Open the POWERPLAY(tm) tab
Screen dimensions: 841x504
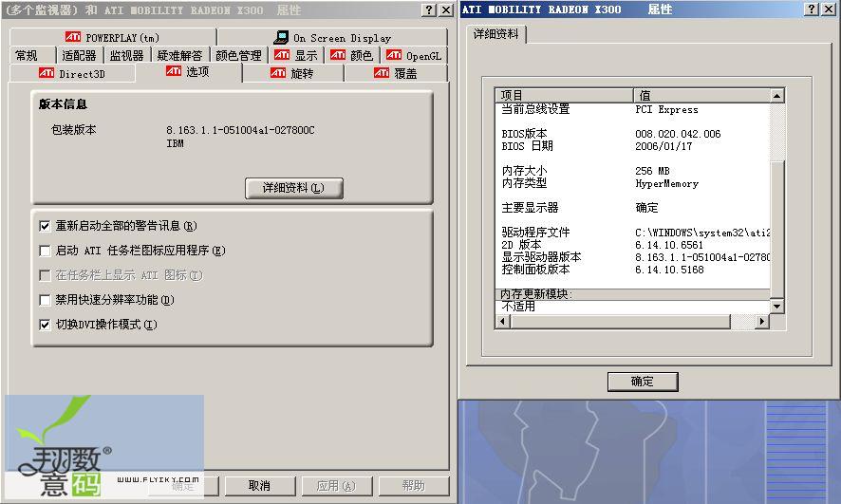pos(113,38)
